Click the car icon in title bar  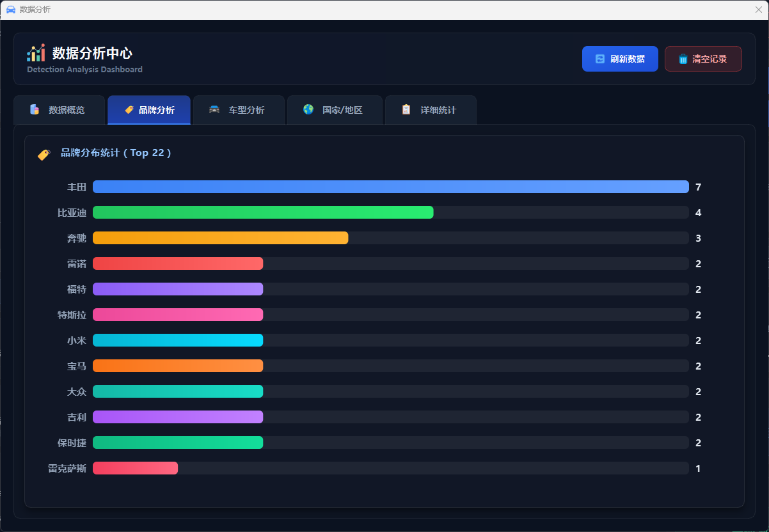click(x=11, y=10)
